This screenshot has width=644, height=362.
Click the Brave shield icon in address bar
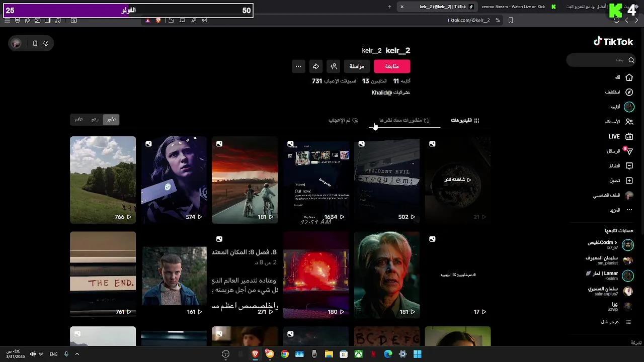158,20
